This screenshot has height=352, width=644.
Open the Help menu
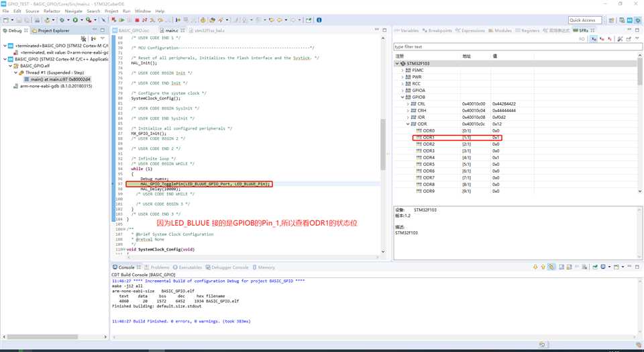tap(160, 11)
